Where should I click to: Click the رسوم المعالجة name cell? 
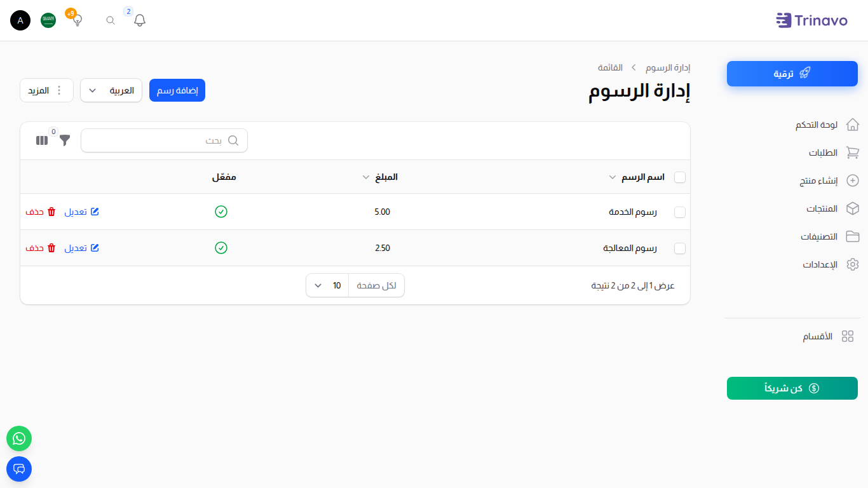tap(630, 248)
